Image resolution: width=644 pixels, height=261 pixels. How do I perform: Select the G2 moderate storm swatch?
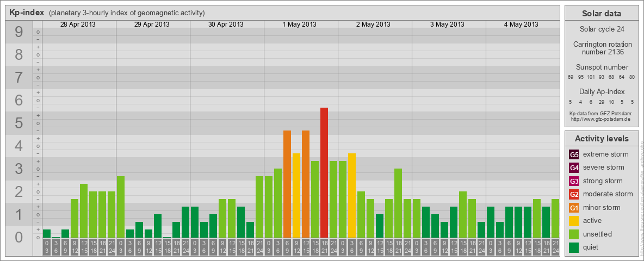point(574,194)
